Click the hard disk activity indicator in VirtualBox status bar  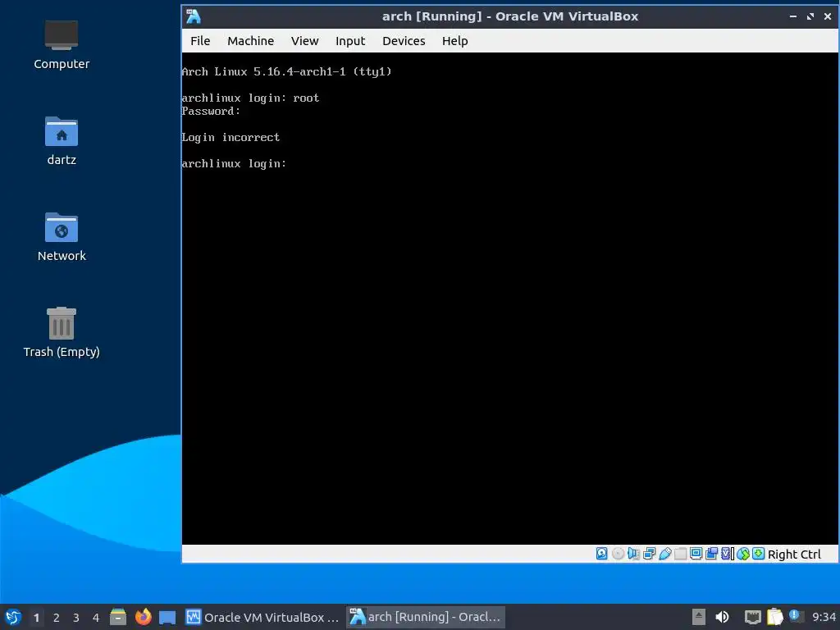pyautogui.click(x=601, y=554)
